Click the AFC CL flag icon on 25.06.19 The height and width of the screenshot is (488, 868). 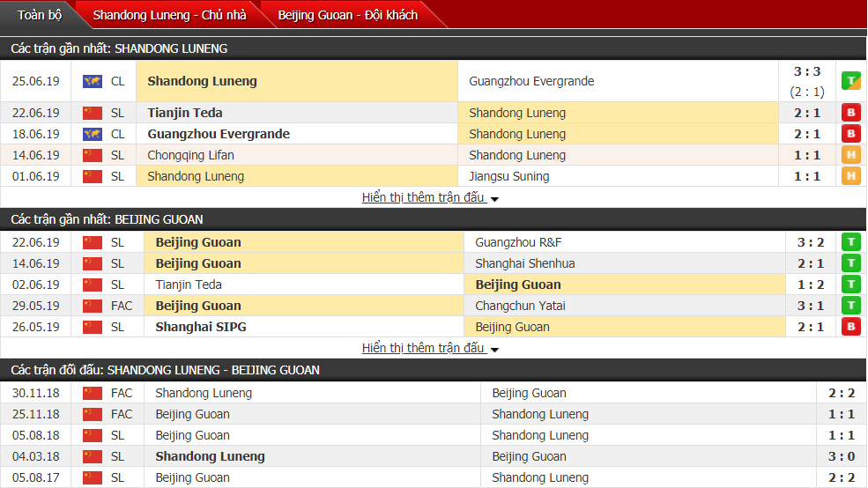pos(93,81)
